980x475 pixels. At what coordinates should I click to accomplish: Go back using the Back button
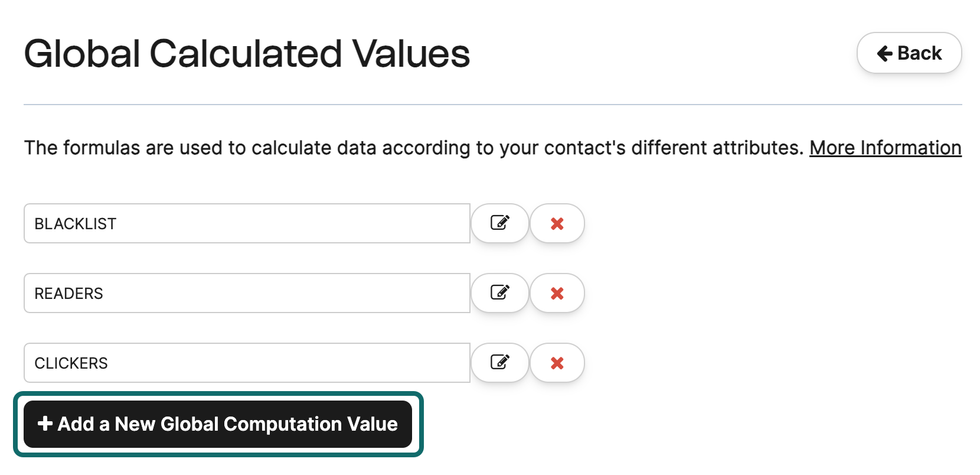pyautogui.click(x=909, y=53)
